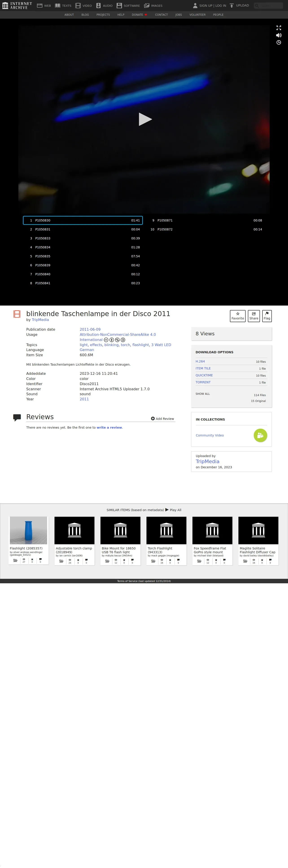Open the Blog menu item

(x=85, y=15)
